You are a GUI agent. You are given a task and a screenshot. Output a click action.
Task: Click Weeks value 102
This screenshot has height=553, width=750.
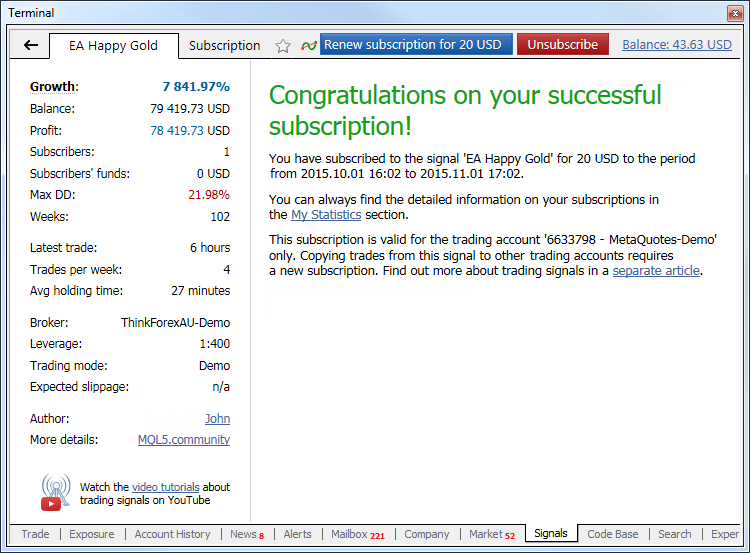[220, 217]
